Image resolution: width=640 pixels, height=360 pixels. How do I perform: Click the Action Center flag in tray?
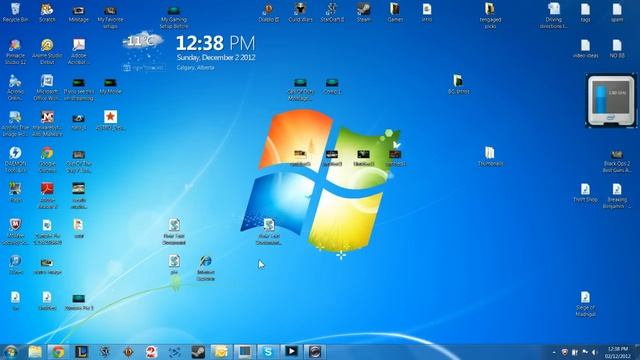585,352
